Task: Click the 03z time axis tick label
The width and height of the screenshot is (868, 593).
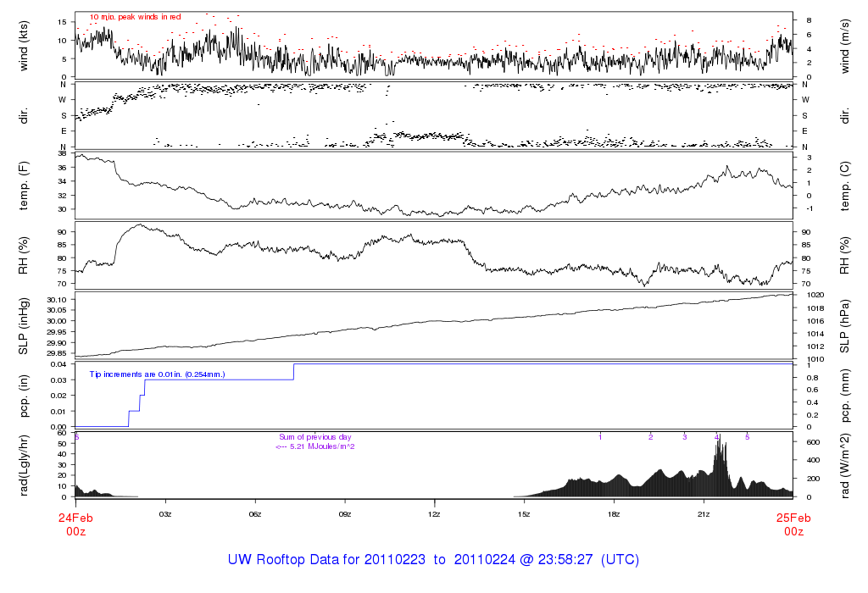Action: coord(165,514)
